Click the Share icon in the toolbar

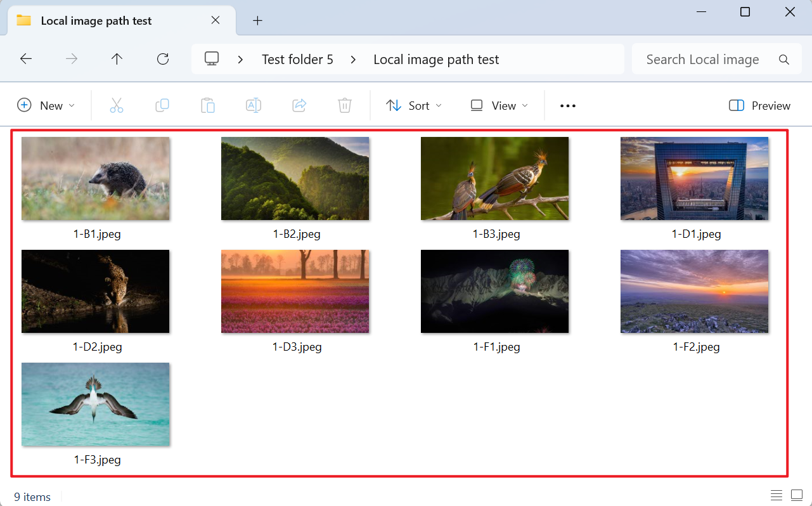point(299,105)
